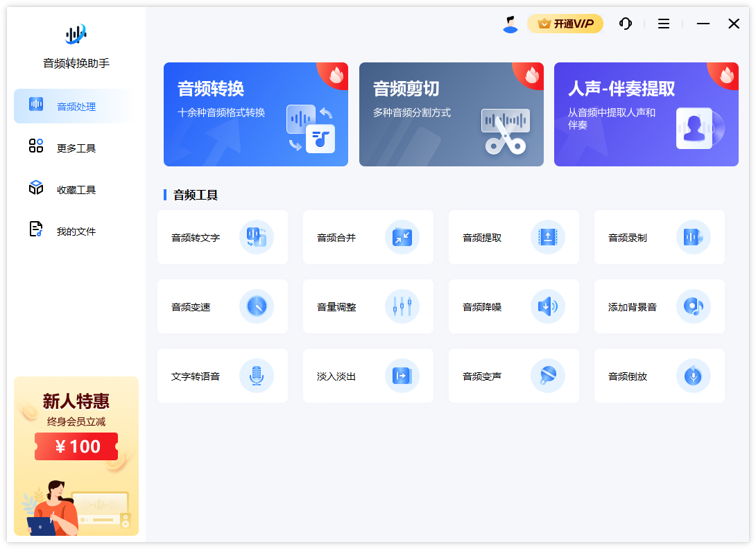This screenshot has height=549, width=756.
Task: Start 人声-伴奏提取 vocal extraction
Action: (646, 114)
